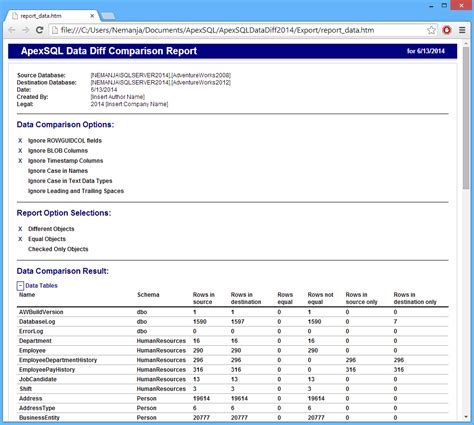
Task: Click the scrollbar up arrow
Action: click(x=466, y=44)
